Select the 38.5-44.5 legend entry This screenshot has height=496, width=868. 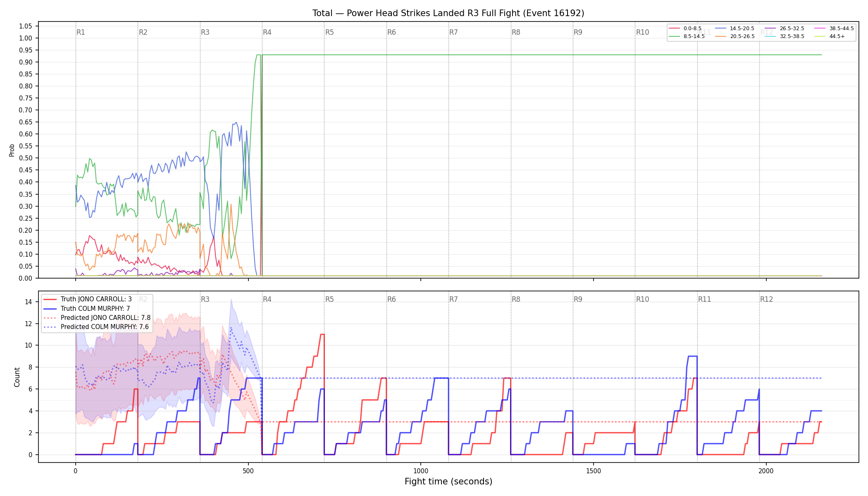click(834, 29)
